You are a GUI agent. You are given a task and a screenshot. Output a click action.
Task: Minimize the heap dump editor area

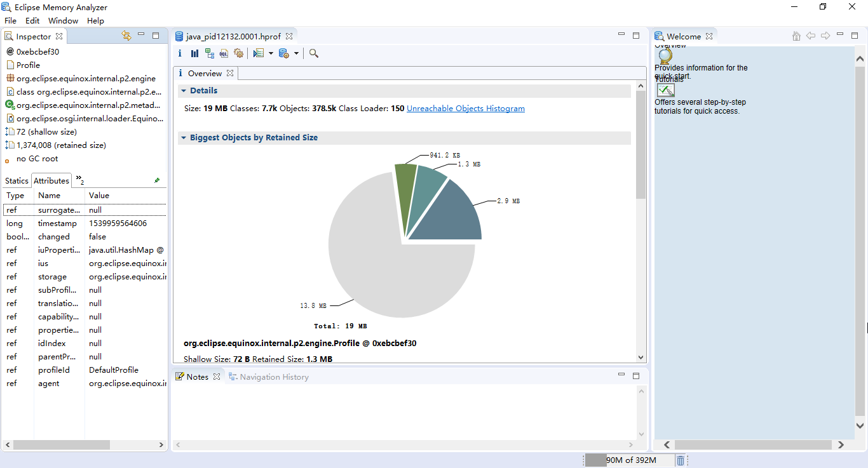coord(621,35)
